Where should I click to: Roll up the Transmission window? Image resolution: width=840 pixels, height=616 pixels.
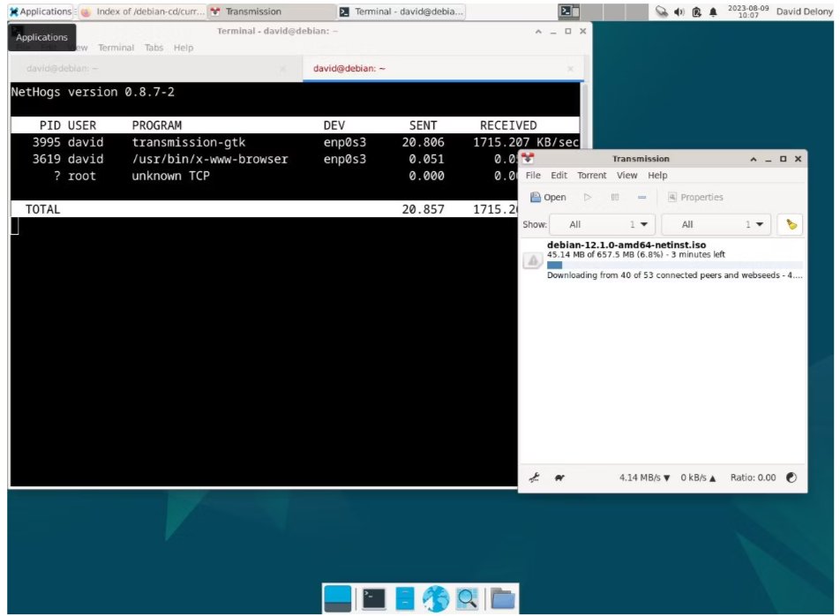pyautogui.click(x=754, y=159)
